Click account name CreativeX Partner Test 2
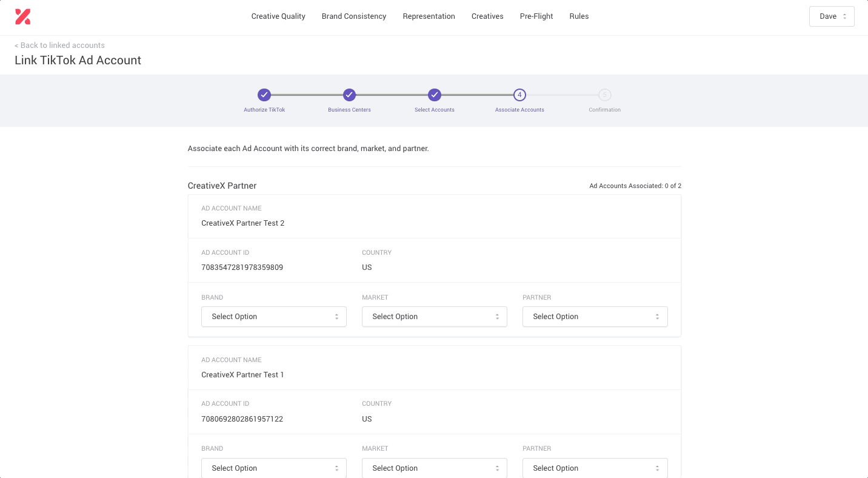Viewport: 868px width, 478px height. click(x=242, y=223)
